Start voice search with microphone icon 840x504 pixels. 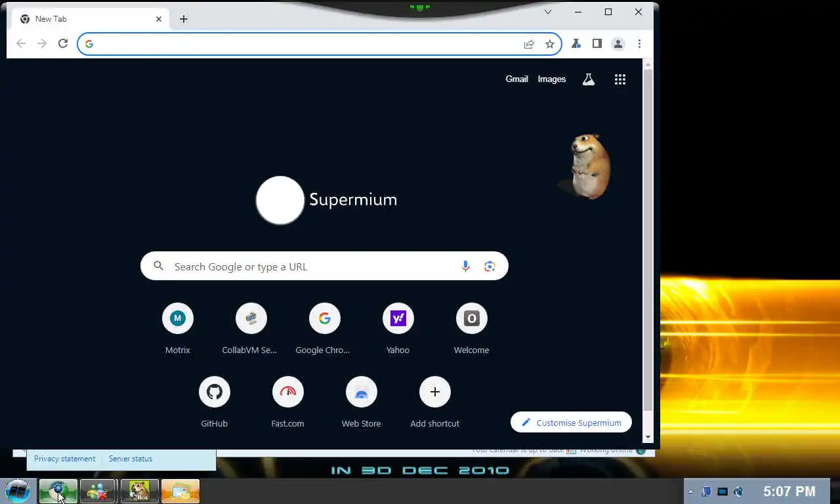click(465, 266)
